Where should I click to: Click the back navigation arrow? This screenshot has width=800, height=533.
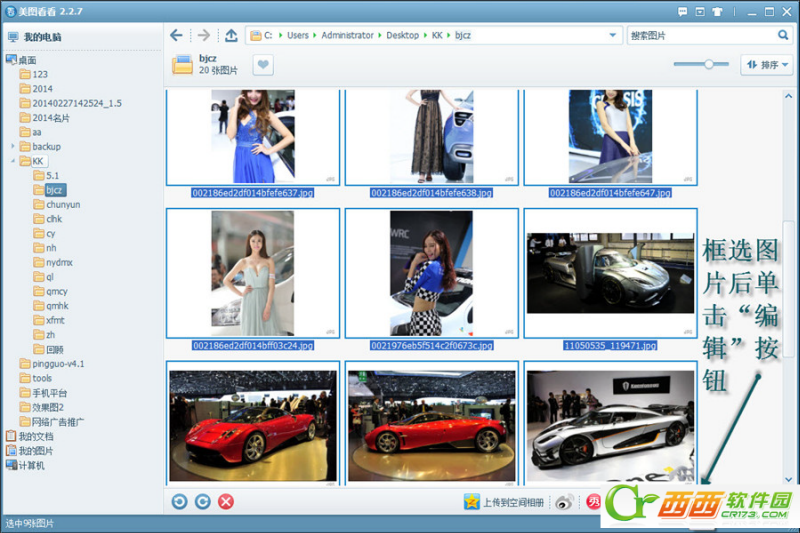click(x=177, y=35)
